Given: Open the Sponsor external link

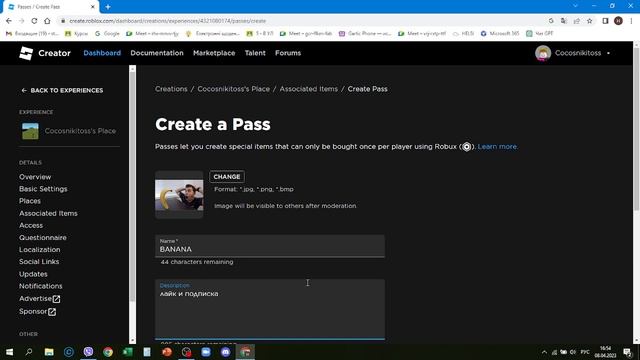Looking at the screenshot, I should pos(37,311).
